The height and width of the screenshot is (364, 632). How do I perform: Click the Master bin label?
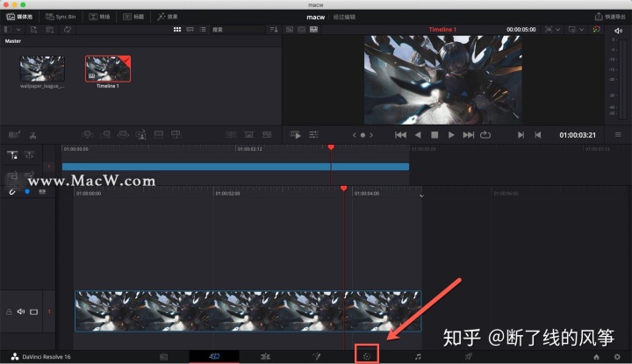(x=13, y=41)
